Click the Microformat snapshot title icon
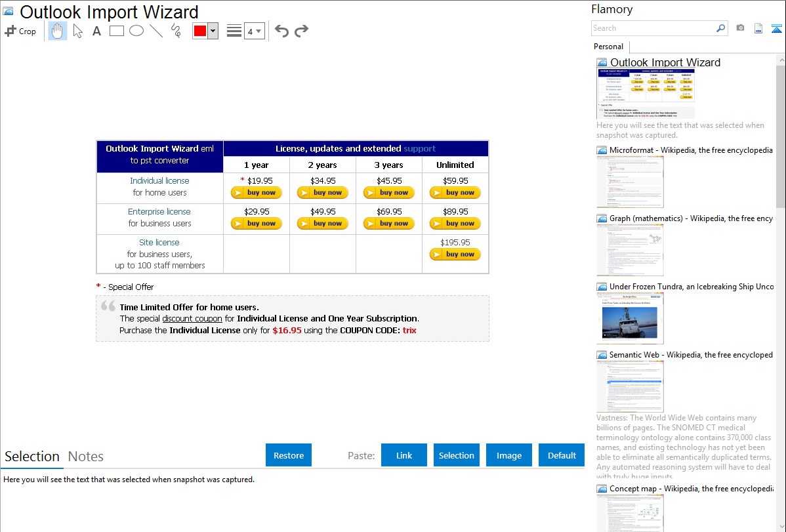Image resolution: width=786 pixels, height=532 pixels. 602,150
